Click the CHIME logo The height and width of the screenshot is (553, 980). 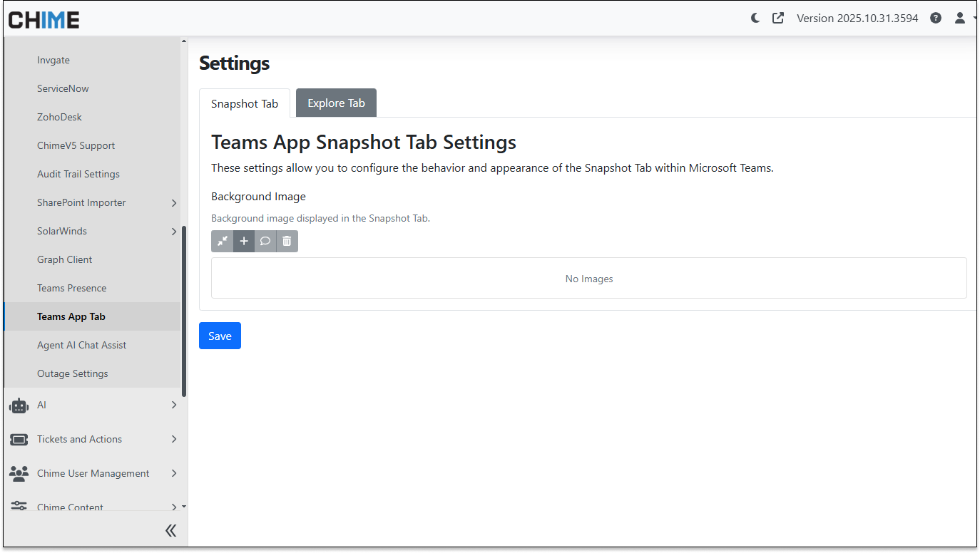pos(44,19)
